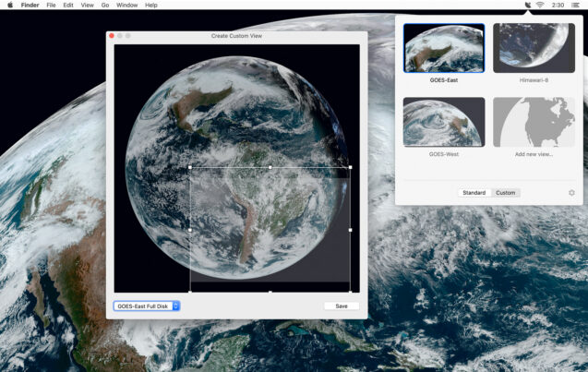
Task: Save the custom view
Action: tap(342, 306)
